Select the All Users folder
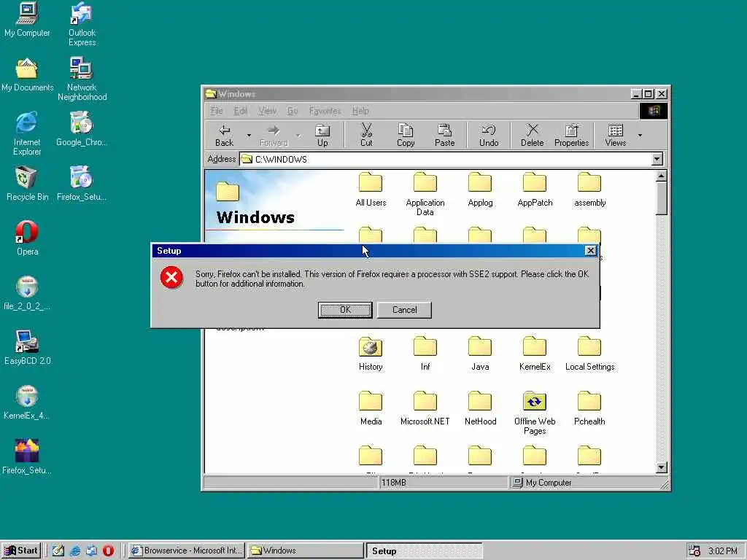Image resolution: width=747 pixels, height=560 pixels. [371, 190]
